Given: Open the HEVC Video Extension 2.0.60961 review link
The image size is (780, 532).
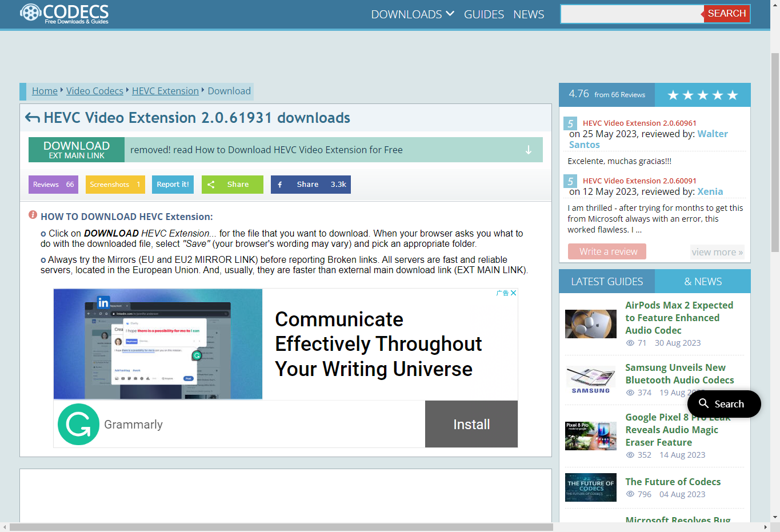Looking at the screenshot, I should pyautogui.click(x=639, y=123).
